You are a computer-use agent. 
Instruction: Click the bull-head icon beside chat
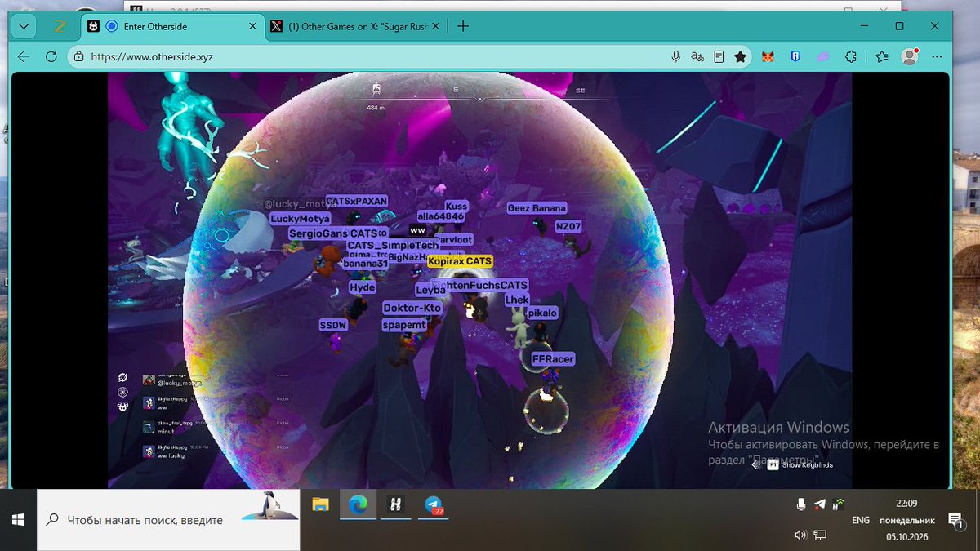pyautogui.click(x=122, y=407)
